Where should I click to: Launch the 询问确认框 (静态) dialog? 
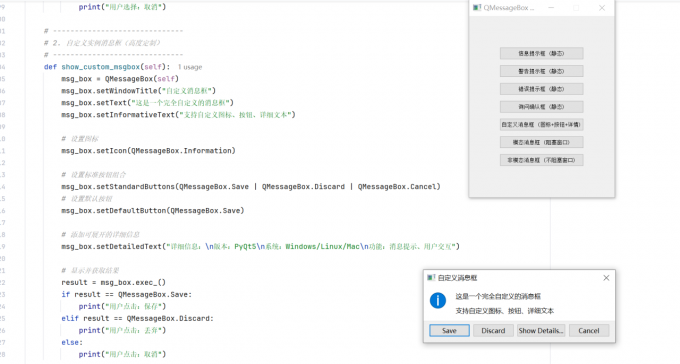click(541, 107)
